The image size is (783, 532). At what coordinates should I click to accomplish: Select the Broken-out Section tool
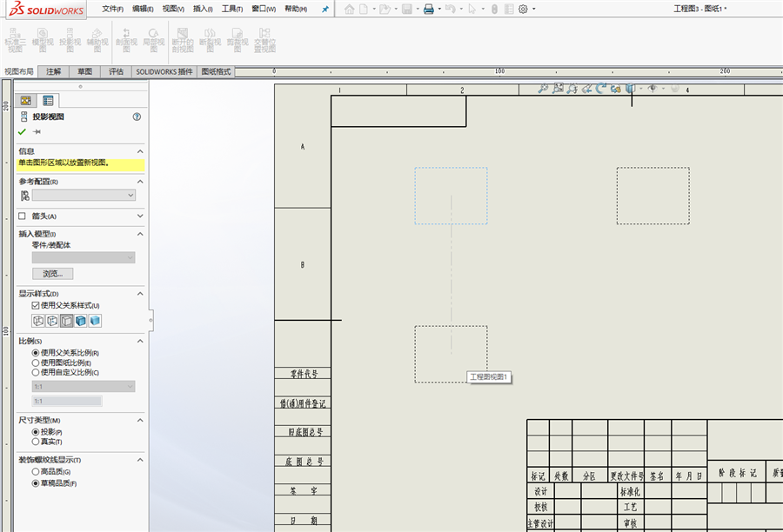183,40
